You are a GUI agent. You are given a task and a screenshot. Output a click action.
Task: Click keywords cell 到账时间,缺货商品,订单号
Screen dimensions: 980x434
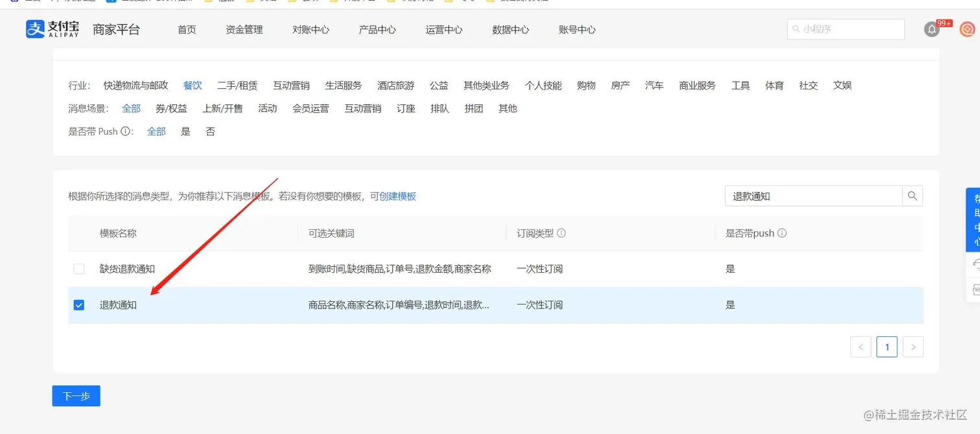(400, 269)
